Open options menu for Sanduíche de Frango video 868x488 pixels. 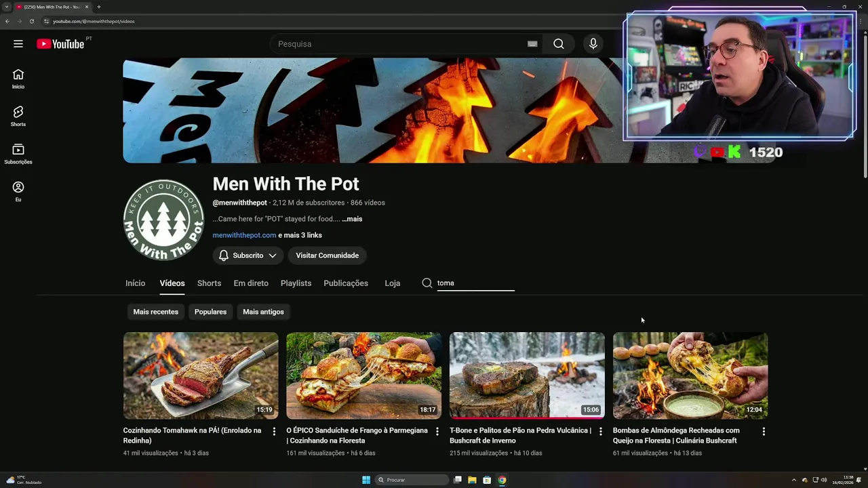click(x=437, y=431)
